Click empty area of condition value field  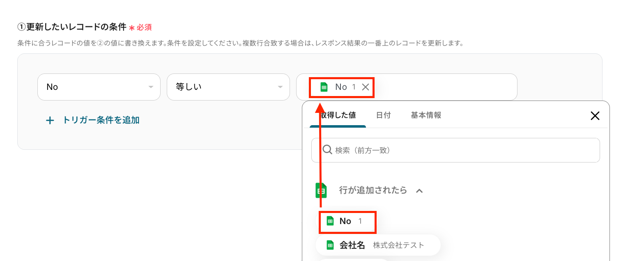pos(444,87)
